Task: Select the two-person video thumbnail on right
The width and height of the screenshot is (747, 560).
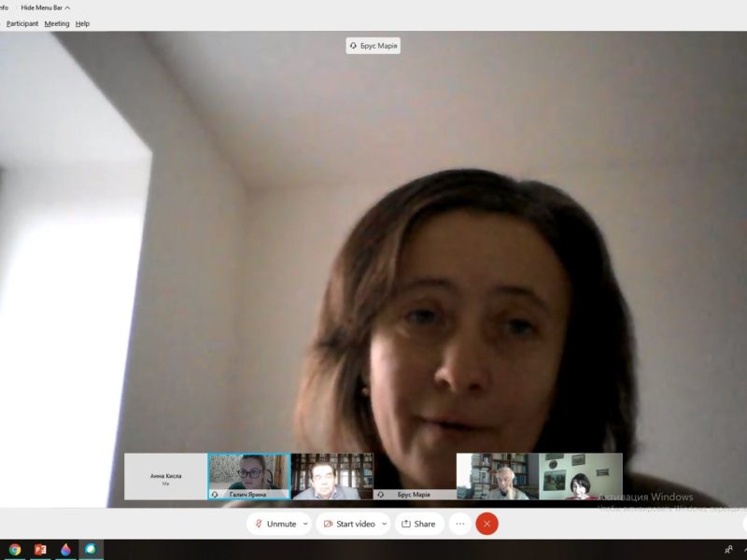Action: click(539, 476)
